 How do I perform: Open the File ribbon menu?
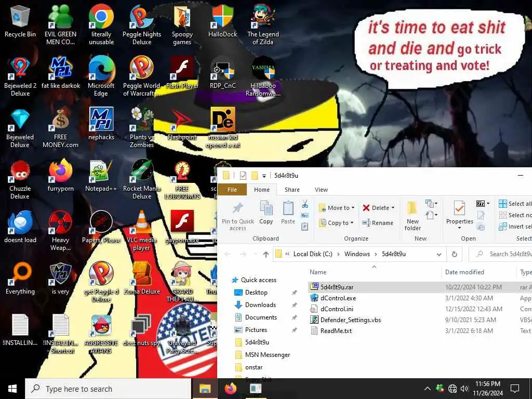pyautogui.click(x=232, y=190)
